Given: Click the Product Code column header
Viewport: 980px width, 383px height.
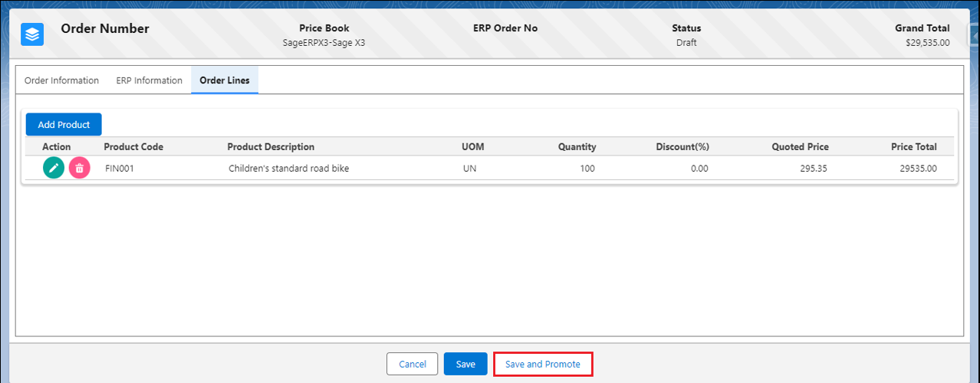Looking at the screenshot, I should 133,147.
